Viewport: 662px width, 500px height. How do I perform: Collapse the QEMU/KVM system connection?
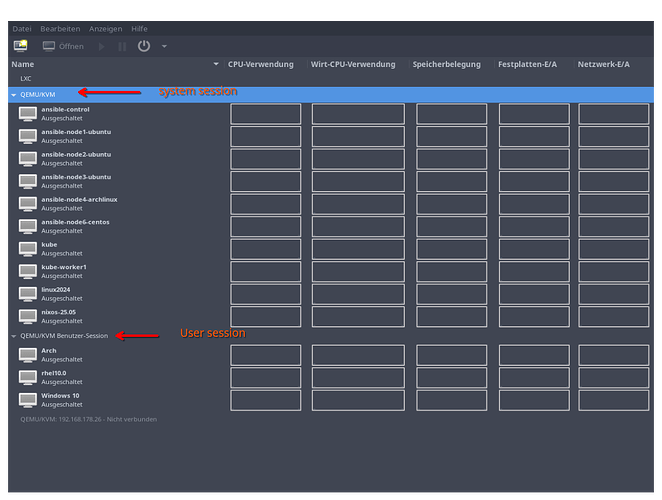pyautogui.click(x=14, y=95)
